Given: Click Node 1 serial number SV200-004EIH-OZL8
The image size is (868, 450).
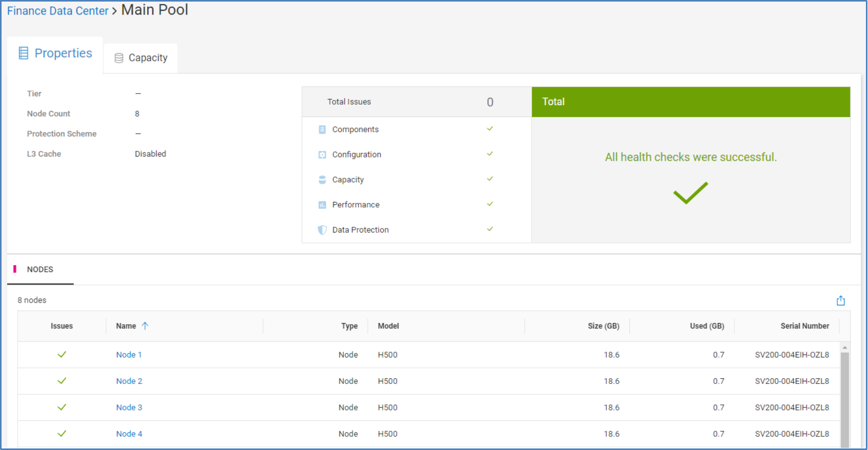Looking at the screenshot, I should [792, 355].
